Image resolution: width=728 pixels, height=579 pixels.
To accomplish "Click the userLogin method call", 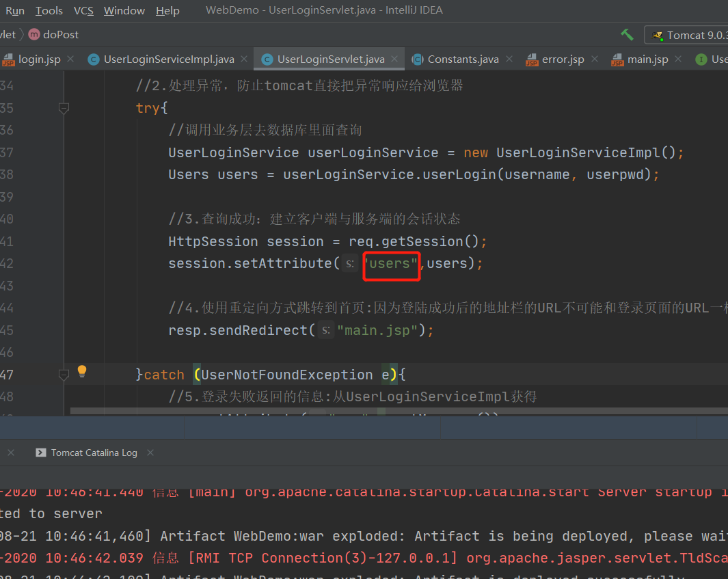I will [x=459, y=174].
